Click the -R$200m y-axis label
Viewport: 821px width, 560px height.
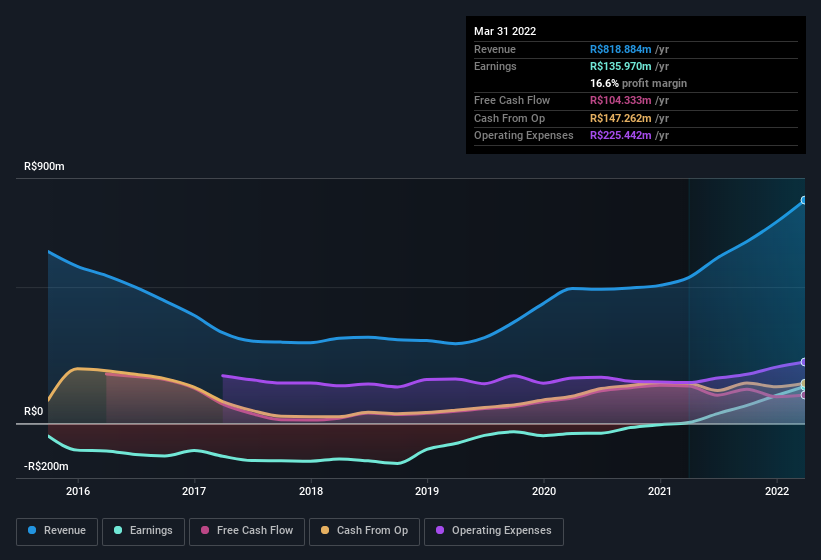47,467
